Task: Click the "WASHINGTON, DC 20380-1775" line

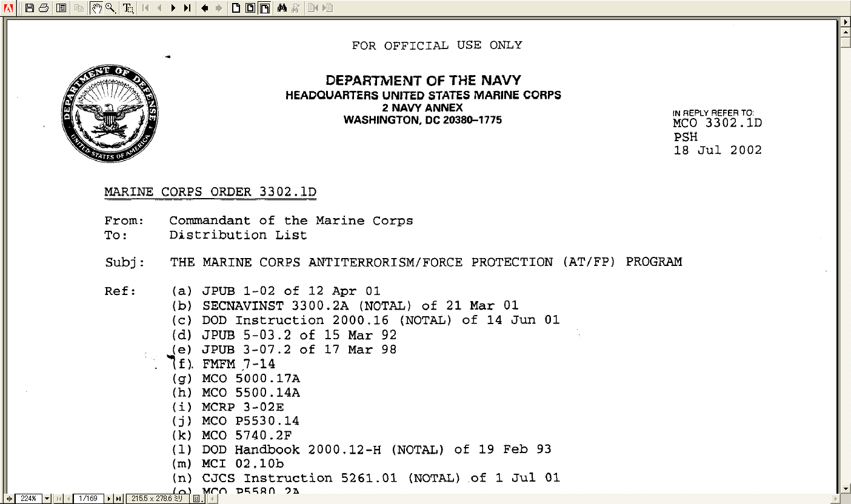Action: [422, 120]
